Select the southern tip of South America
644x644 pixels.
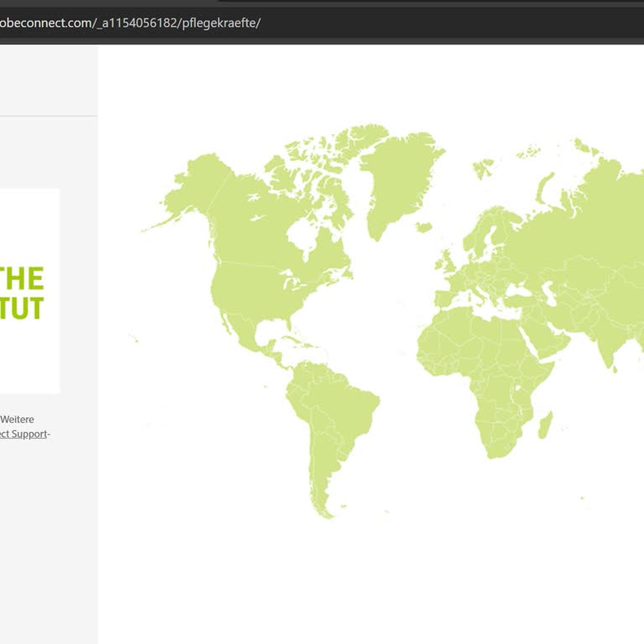coord(323,503)
